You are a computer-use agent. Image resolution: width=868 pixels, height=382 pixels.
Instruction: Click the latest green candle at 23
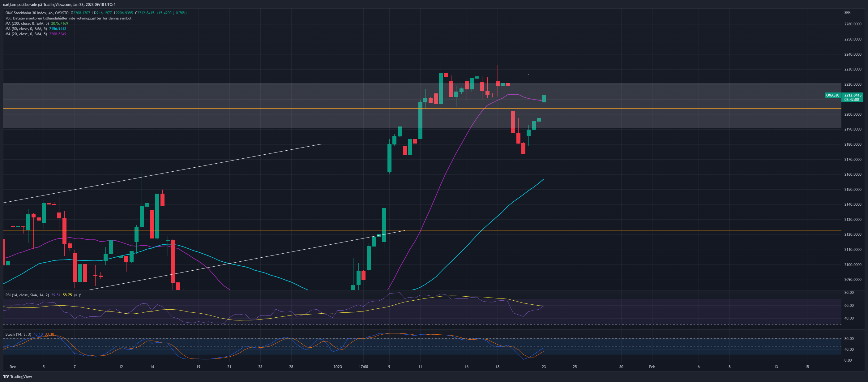[x=544, y=98]
